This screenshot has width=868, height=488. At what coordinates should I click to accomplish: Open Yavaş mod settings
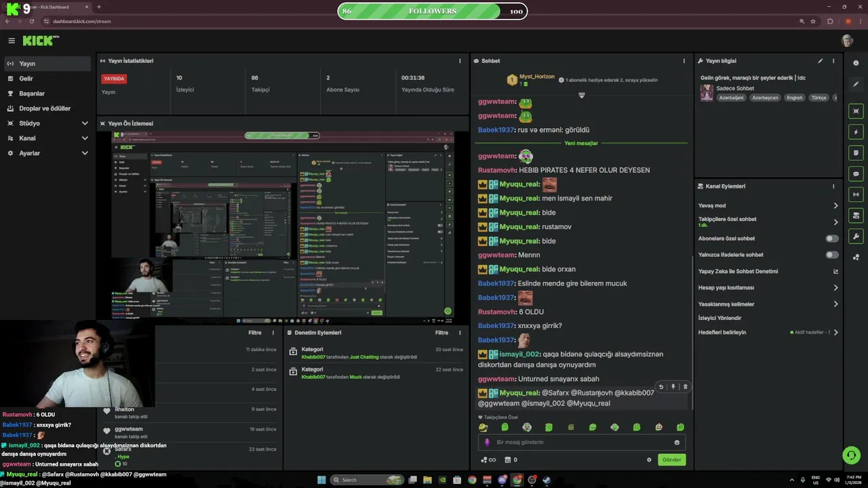(x=768, y=205)
